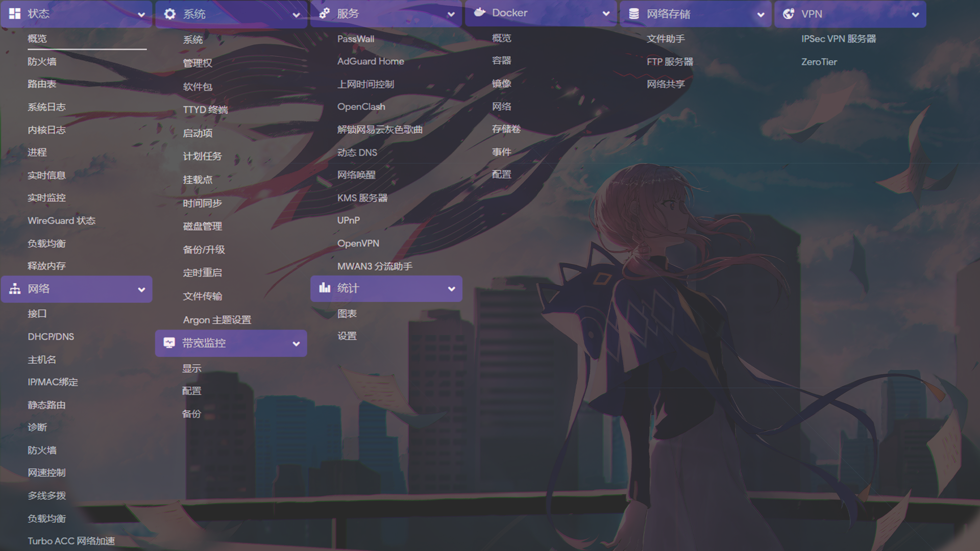The height and width of the screenshot is (551, 980).
Task: Click the 带宽监控 monitor icon
Action: coord(169,343)
